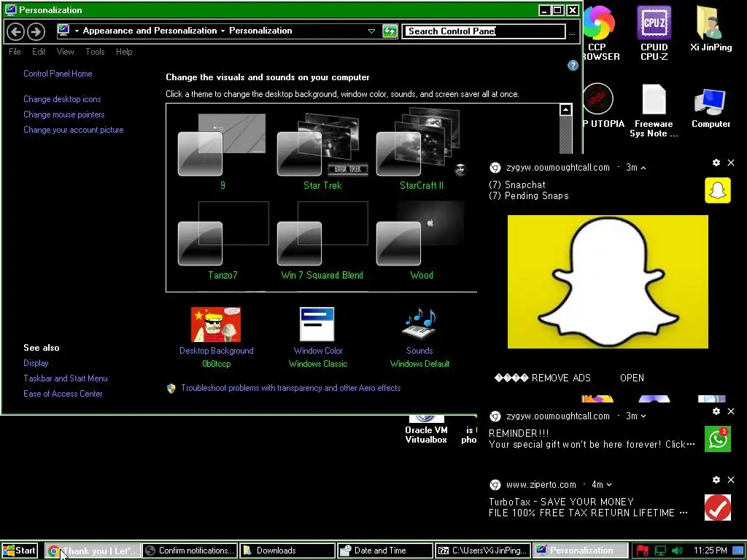Open the File menu

pos(15,52)
